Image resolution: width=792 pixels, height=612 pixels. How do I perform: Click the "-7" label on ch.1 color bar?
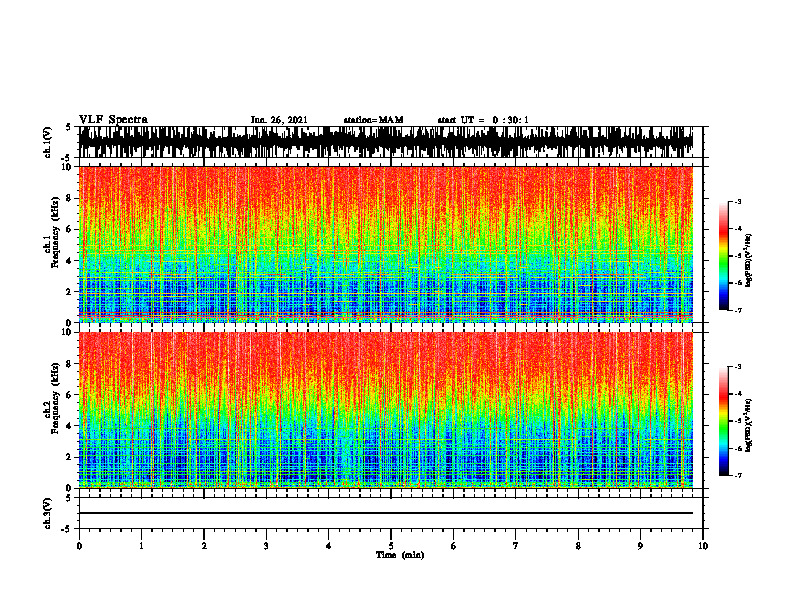tap(737, 310)
